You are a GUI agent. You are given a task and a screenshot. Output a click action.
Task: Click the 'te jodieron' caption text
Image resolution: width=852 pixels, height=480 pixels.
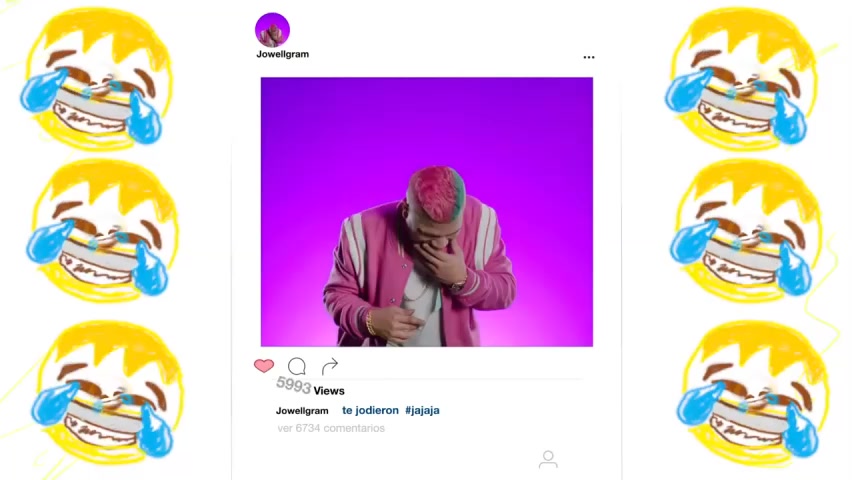(370, 410)
